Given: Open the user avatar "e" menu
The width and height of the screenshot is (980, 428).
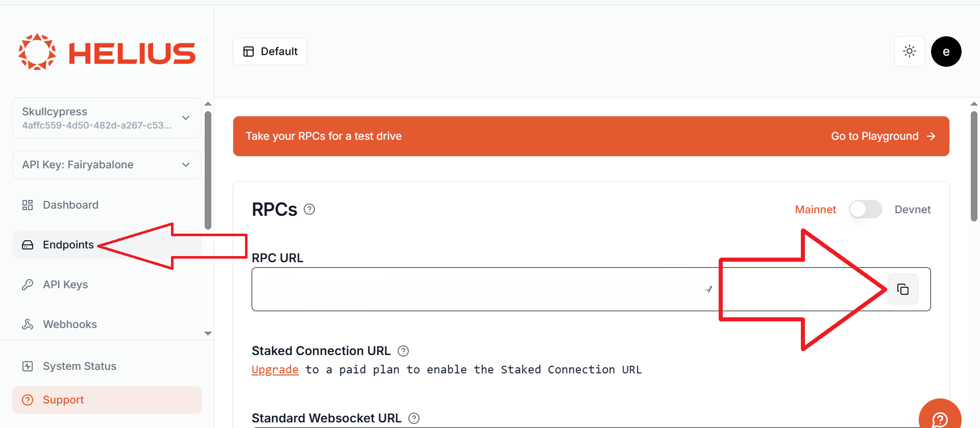Looking at the screenshot, I should click(x=946, y=52).
